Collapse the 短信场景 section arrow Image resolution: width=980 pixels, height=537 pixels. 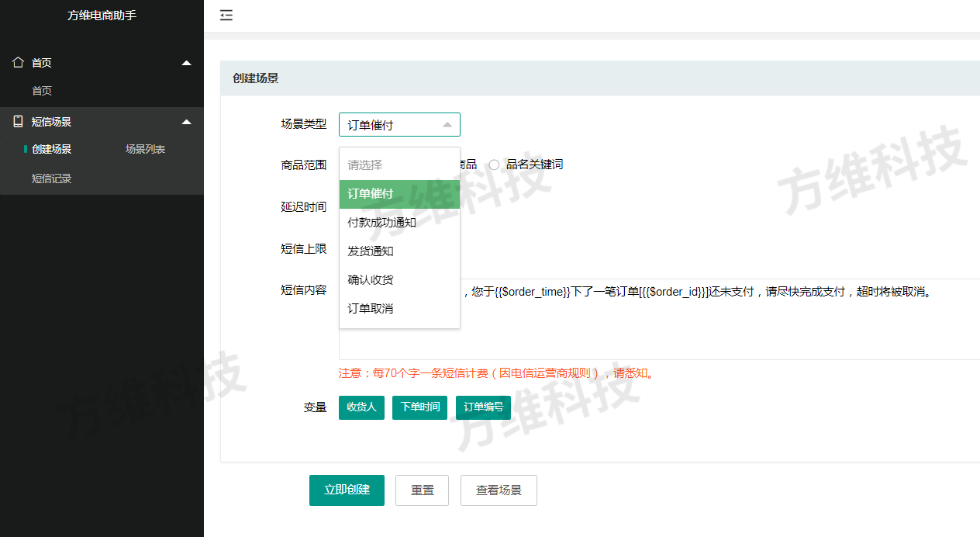pyautogui.click(x=186, y=122)
